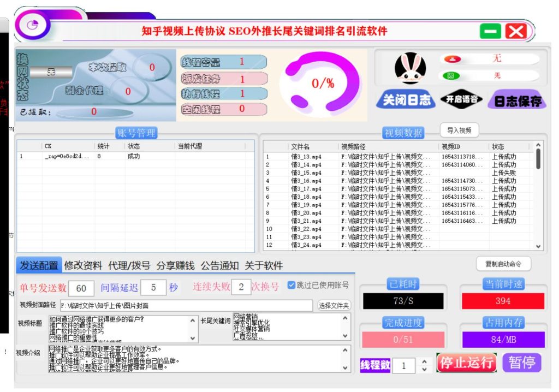Click the circular clock icon in the top-left corner
This screenshot has width=559, height=392.
(33, 26)
